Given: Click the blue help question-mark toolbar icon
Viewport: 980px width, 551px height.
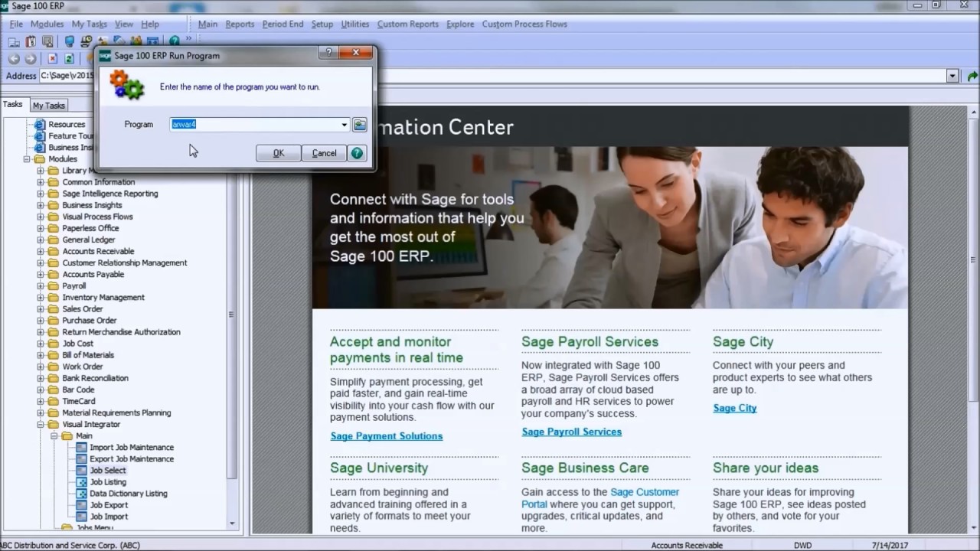Looking at the screenshot, I should 175,41.
